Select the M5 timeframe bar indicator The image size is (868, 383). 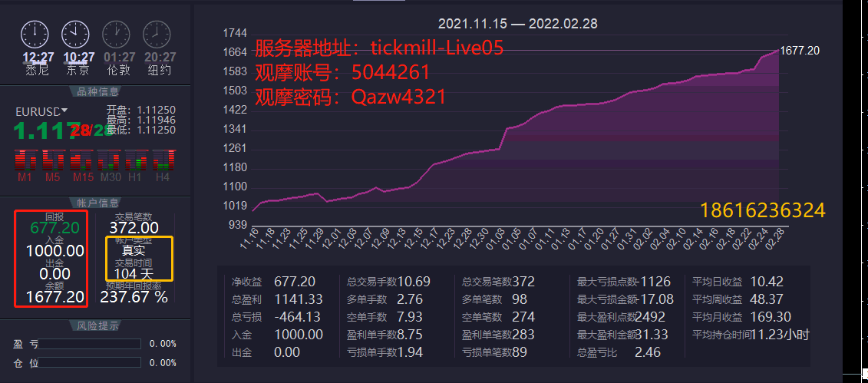53,161
